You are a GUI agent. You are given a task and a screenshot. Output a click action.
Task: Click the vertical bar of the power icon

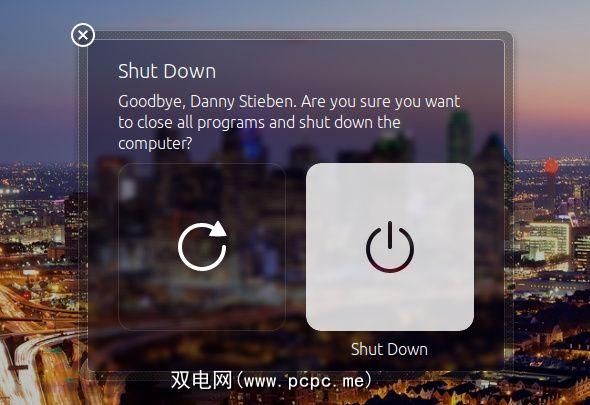[x=390, y=235]
